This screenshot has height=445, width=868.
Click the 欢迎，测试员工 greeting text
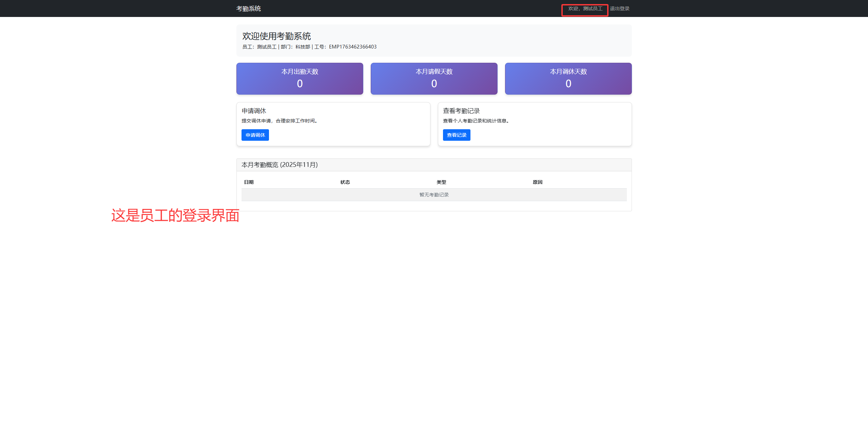pos(585,8)
